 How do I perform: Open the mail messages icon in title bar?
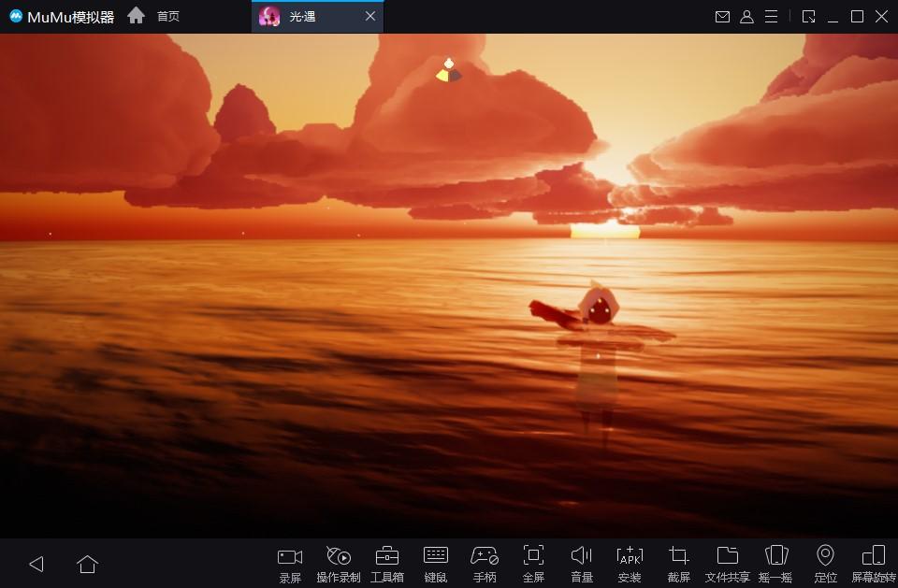coord(722,17)
